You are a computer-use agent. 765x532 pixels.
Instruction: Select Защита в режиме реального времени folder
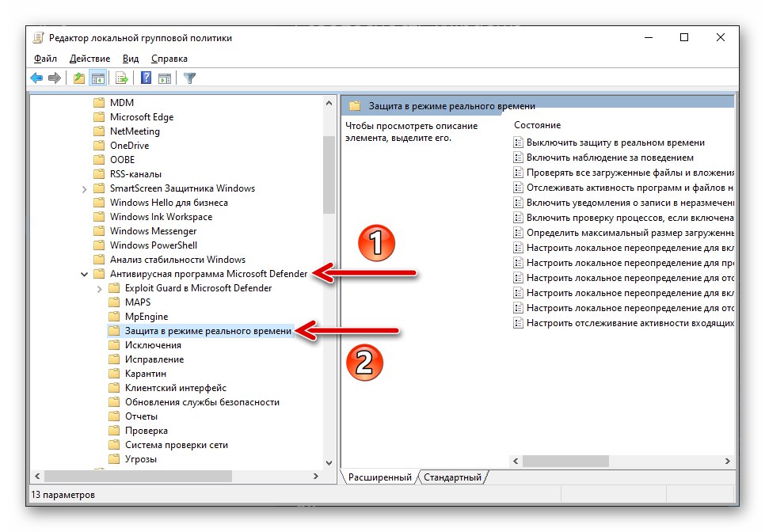pos(200,331)
